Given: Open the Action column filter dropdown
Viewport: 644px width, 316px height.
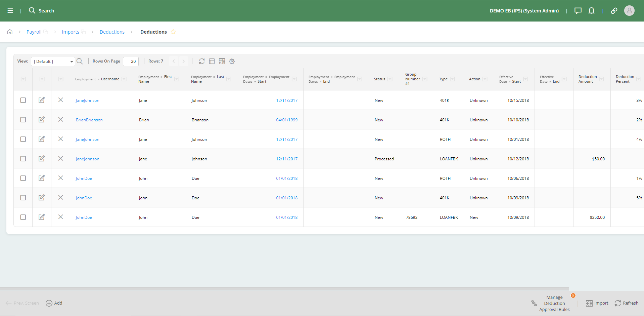Looking at the screenshot, I should [x=485, y=79].
